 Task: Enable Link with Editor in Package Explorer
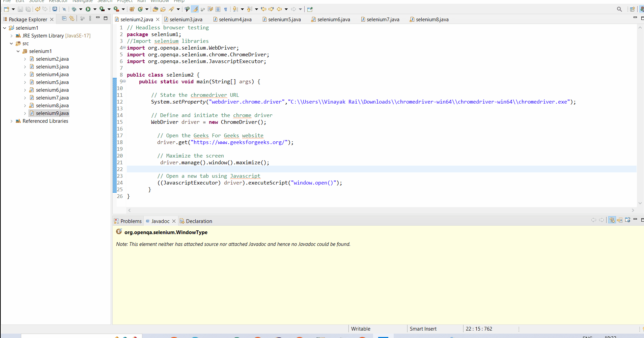tap(72, 19)
